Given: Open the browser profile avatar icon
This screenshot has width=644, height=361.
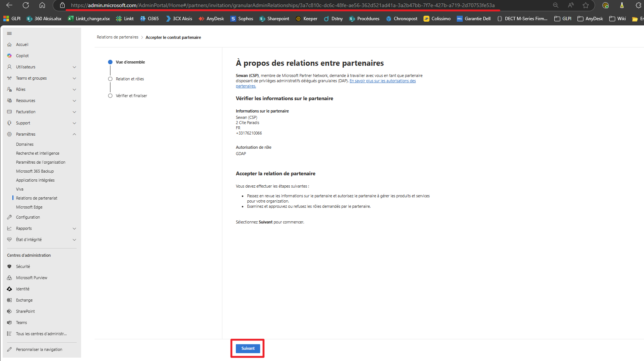Looking at the screenshot, I should pyautogui.click(x=606, y=5).
